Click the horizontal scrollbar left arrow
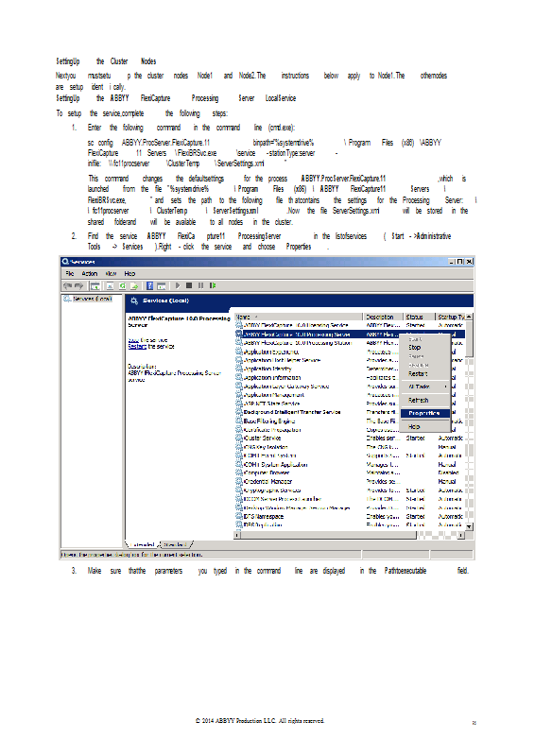Screen dimensions: 535x756 237,535
